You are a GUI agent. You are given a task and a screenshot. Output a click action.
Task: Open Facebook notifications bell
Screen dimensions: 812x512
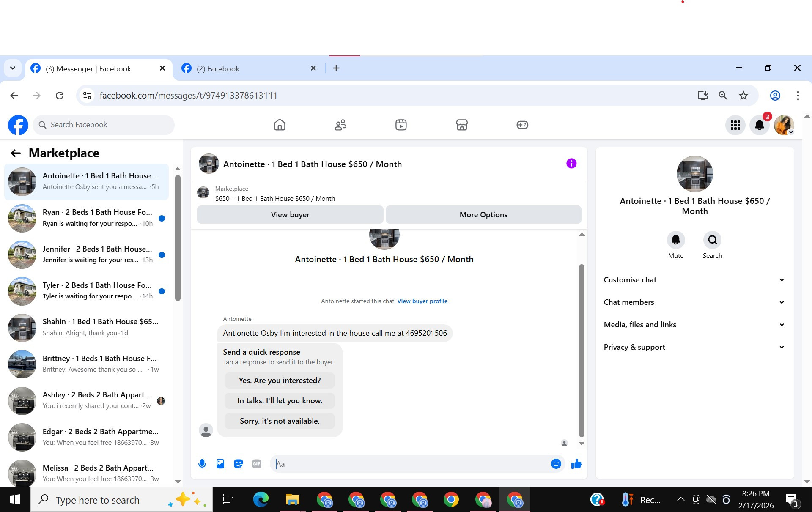point(759,125)
